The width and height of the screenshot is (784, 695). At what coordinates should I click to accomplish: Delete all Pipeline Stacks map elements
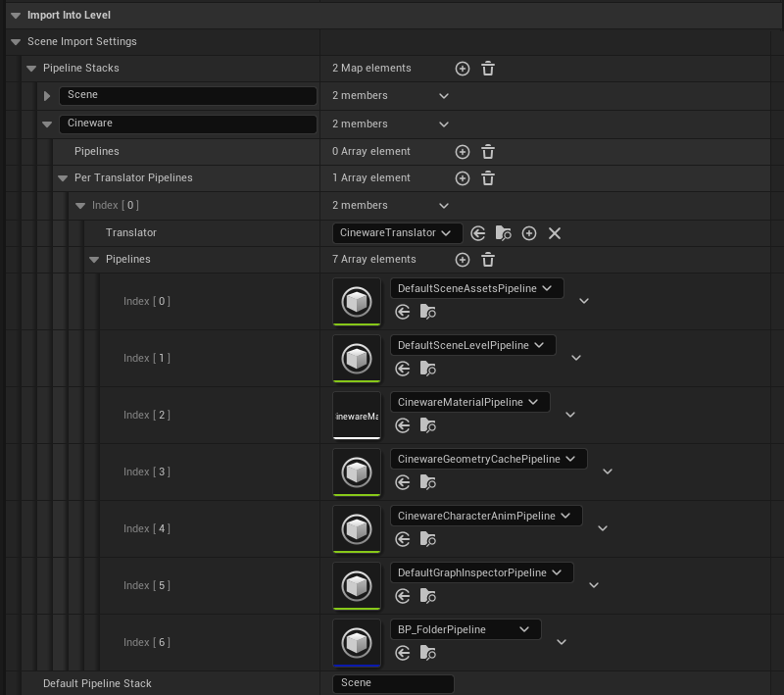point(488,69)
